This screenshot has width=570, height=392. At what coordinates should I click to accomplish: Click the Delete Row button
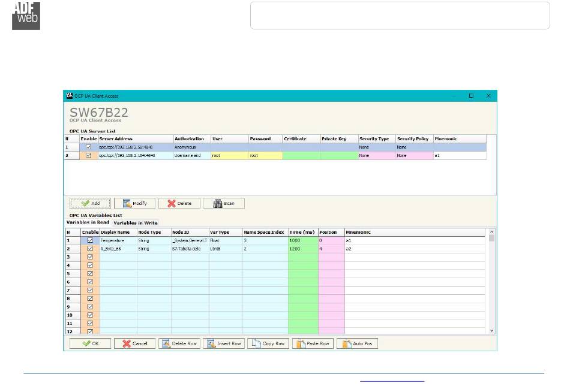(179, 343)
